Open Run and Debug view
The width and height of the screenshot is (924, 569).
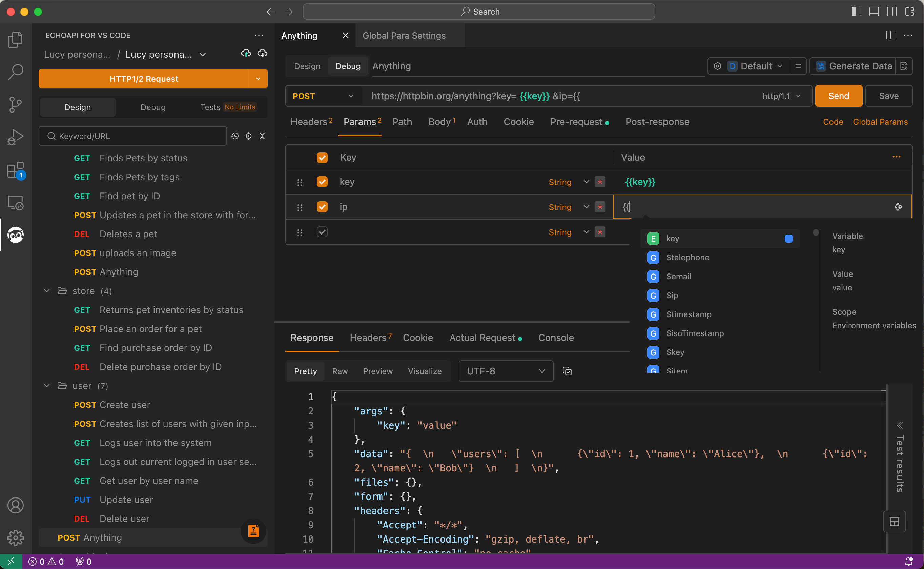click(x=16, y=137)
